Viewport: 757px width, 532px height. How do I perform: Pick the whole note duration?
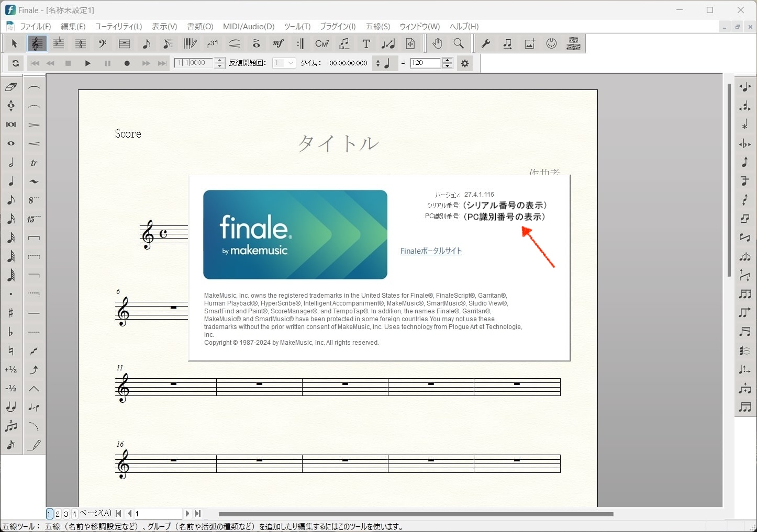(11, 143)
